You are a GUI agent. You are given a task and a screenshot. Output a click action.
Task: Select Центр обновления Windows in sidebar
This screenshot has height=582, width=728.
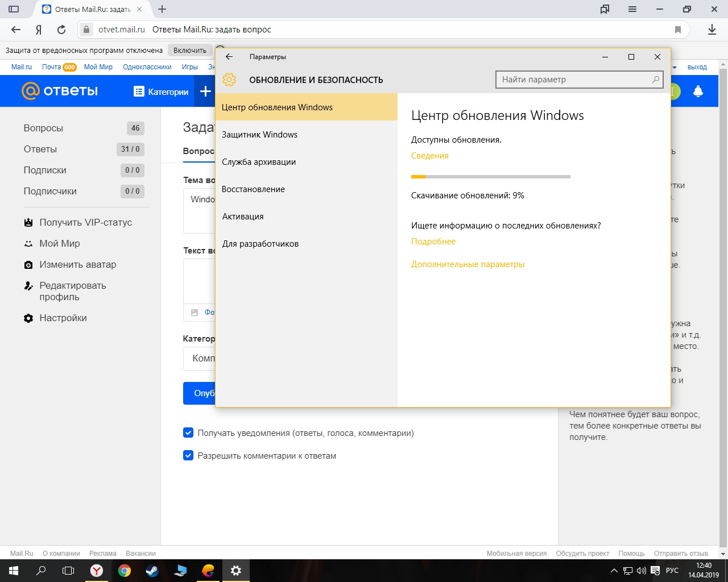(x=306, y=107)
